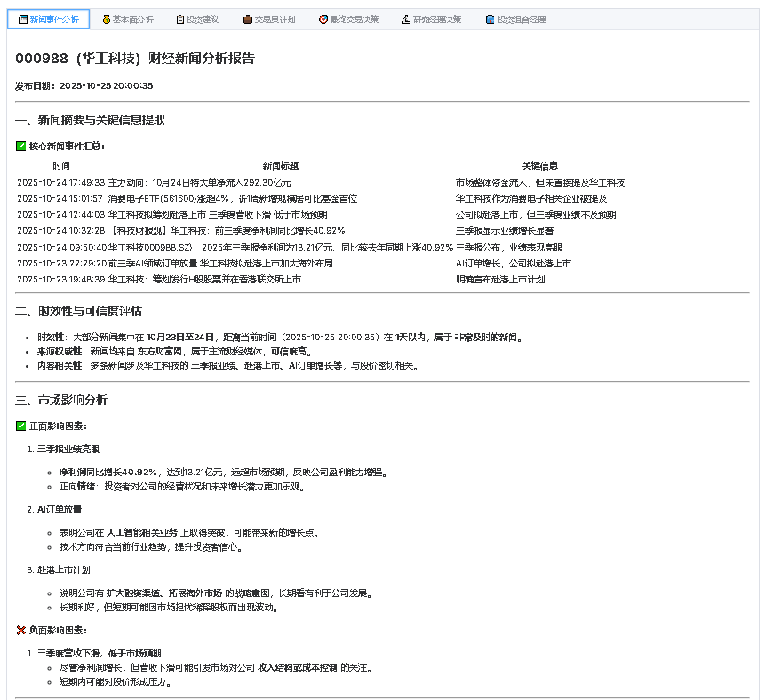This screenshot has height=700, width=765.
Task: Click the 消费电子ETF(561600) news title
Action: pos(232,198)
